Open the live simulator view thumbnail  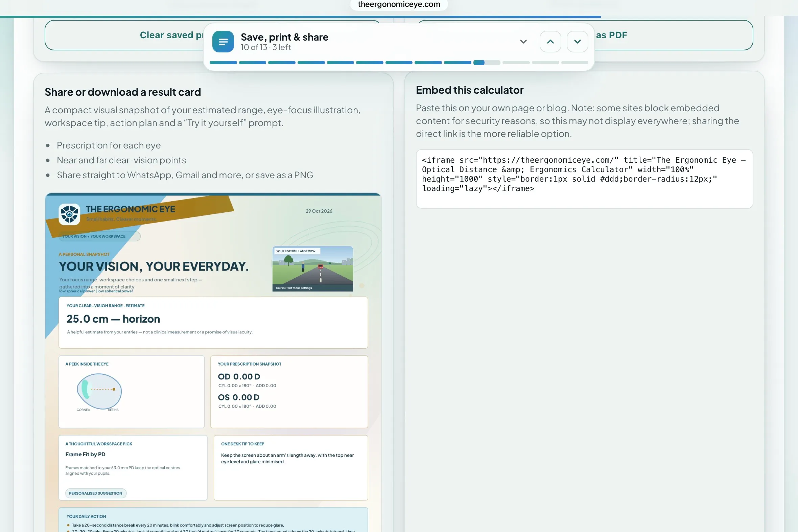[x=312, y=269]
